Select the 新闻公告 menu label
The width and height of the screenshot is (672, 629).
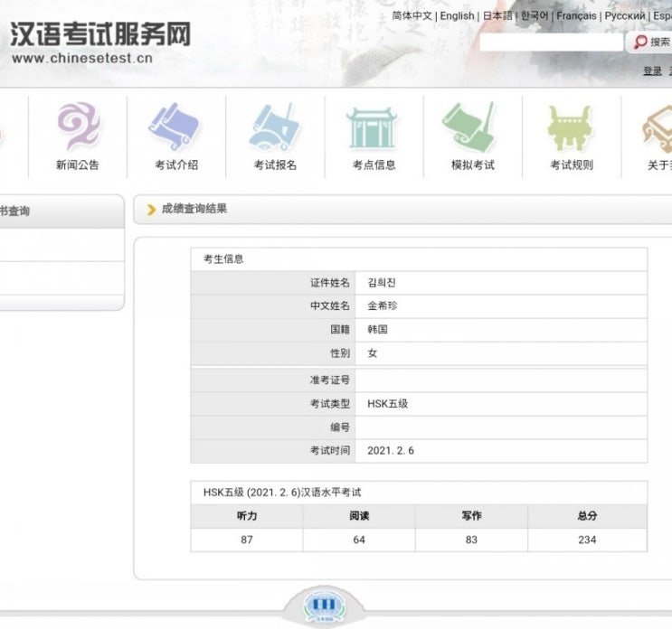pos(78,164)
